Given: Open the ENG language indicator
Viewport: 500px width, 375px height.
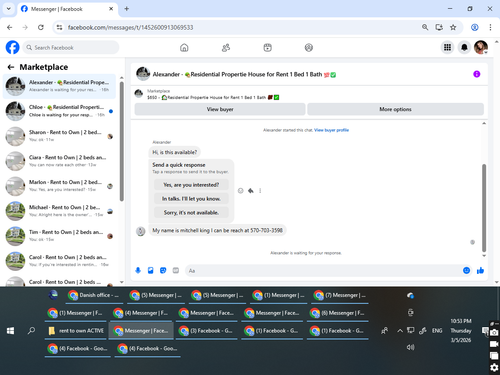Looking at the screenshot, I should click(x=437, y=331).
